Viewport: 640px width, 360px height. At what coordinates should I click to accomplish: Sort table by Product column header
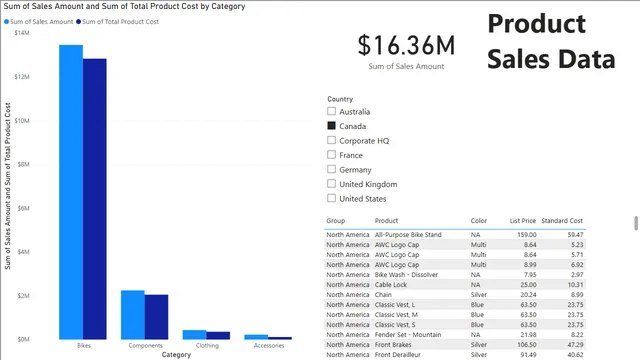point(386,221)
